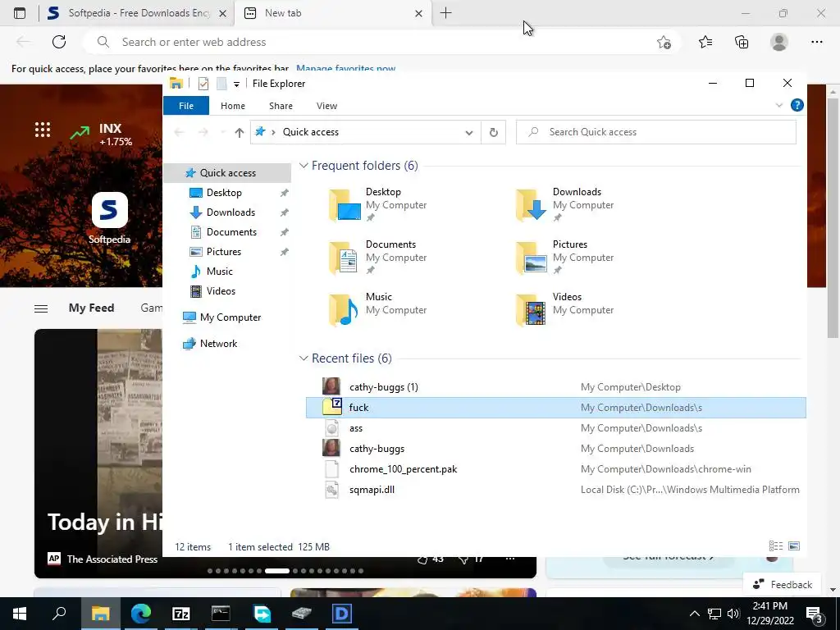
Task: Open Edge Settings and more menu
Action: tap(816, 42)
